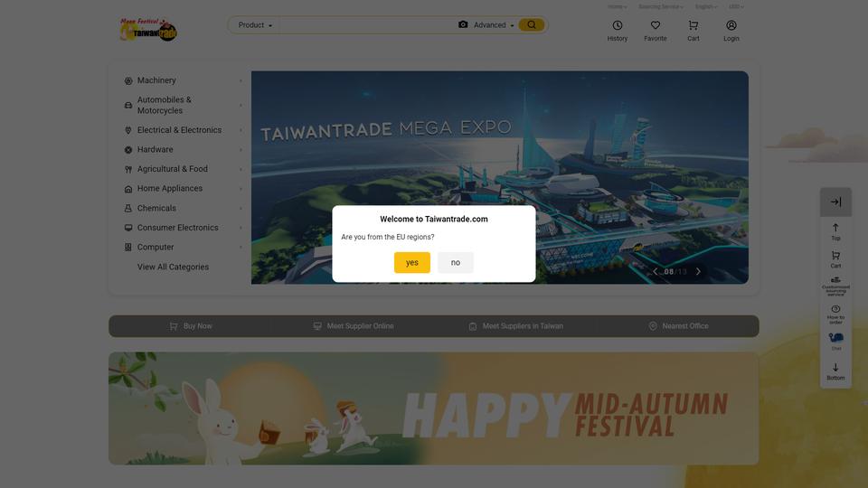The width and height of the screenshot is (868, 488).
Task: Jump to Bottom using sidebar arrow
Action: (835, 371)
